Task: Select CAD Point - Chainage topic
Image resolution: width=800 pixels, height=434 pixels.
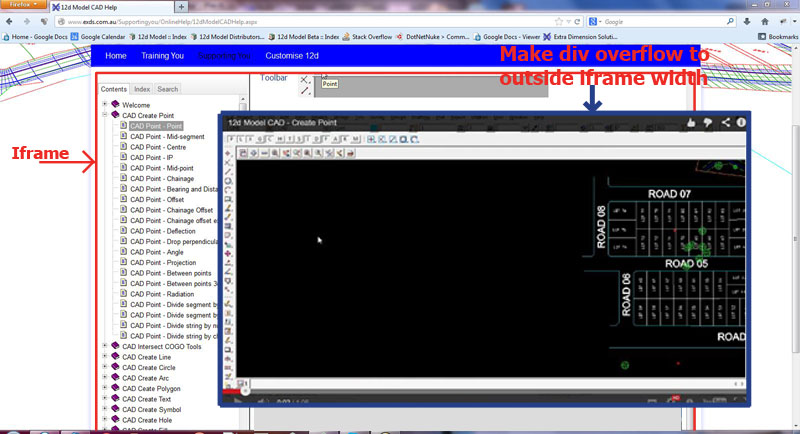Action: (162, 178)
